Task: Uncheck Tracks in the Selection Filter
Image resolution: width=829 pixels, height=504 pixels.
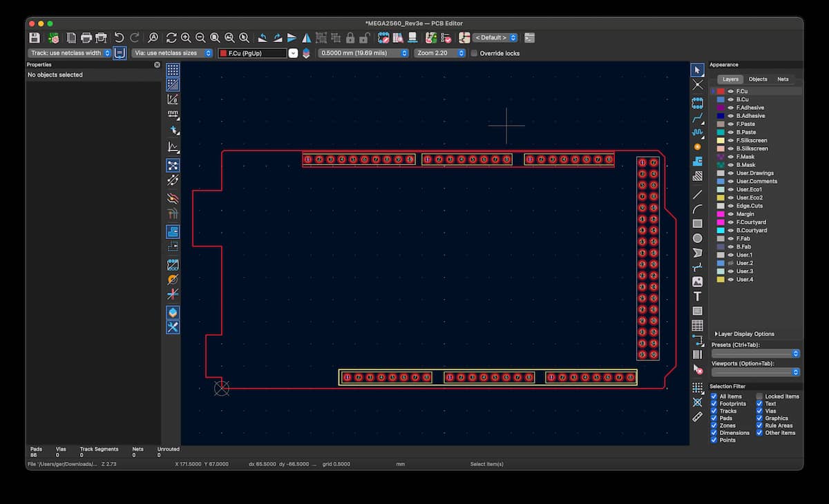Action: tap(714, 411)
